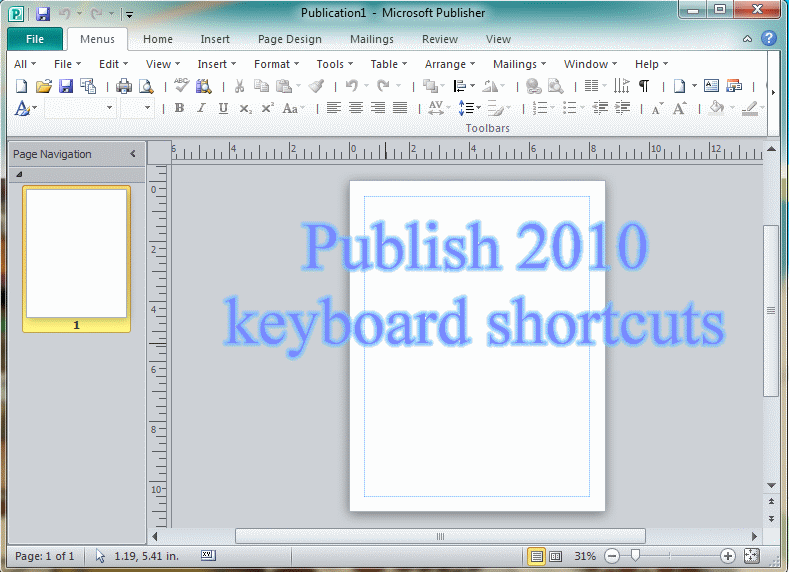The width and height of the screenshot is (789, 572).
Task: Click the zoom slider handle
Action: tap(635, 555)
